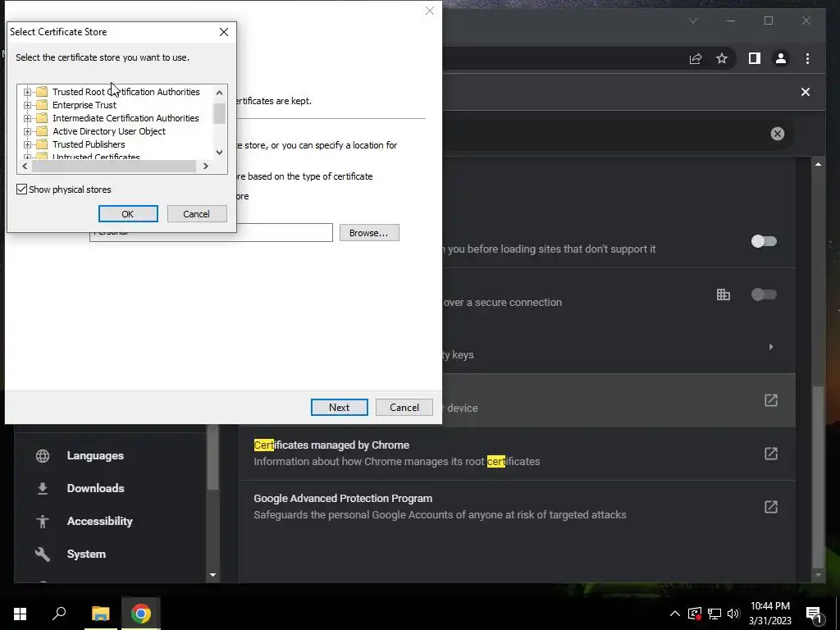840x630 pixels.
Task: Click Next in the import wizard
Action: [x=339, y=407]
